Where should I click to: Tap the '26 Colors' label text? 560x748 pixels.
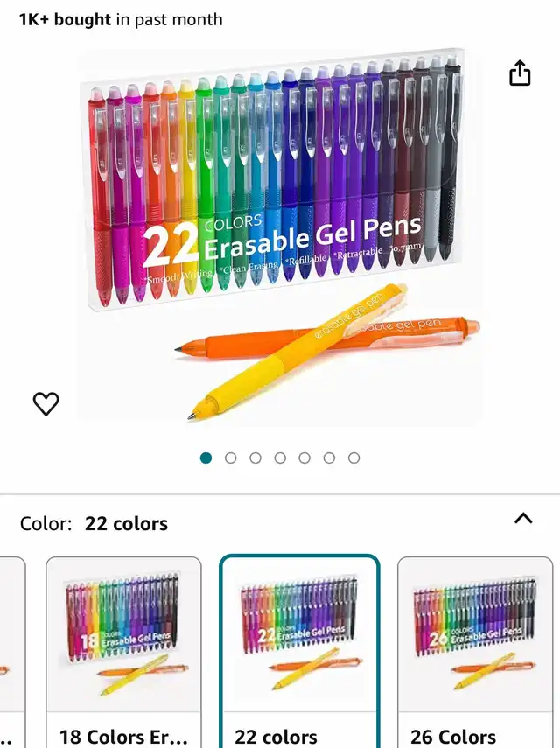coord(453,737)
